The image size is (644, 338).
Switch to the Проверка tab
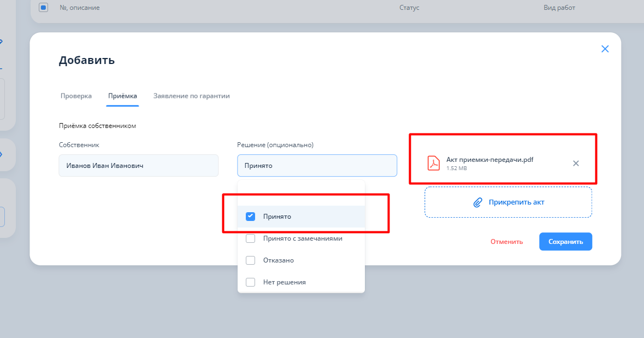tap(76, 96)
